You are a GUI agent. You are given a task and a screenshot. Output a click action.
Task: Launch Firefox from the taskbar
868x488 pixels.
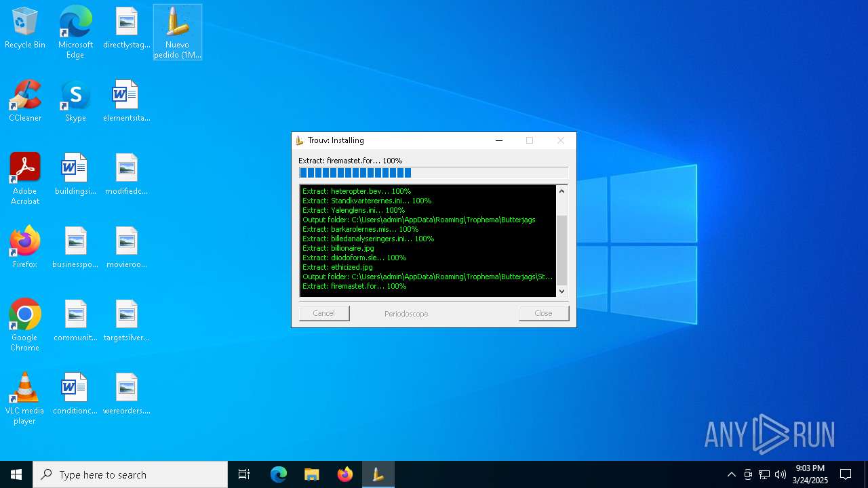(x=344, y=474)
